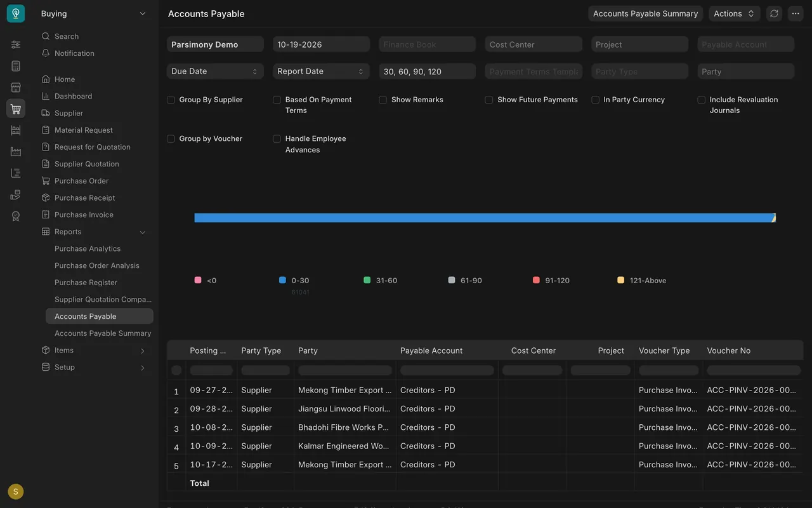Open the Buying workspace dropdown
Viewport: 812px width, 508px height.
pyautogui.click(x=94, y=13)
